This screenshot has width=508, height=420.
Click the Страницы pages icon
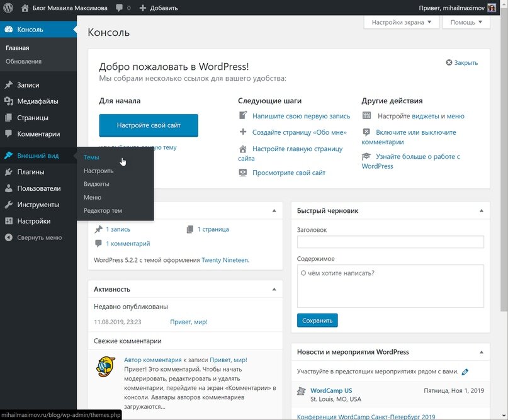pyautogui.click(x=9, y=118)
